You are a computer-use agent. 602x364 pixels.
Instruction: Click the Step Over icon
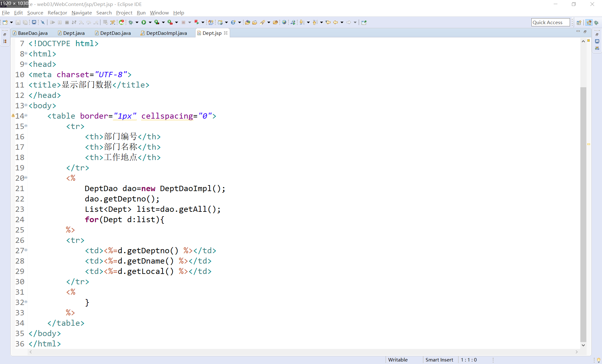(x=89, y=22)
